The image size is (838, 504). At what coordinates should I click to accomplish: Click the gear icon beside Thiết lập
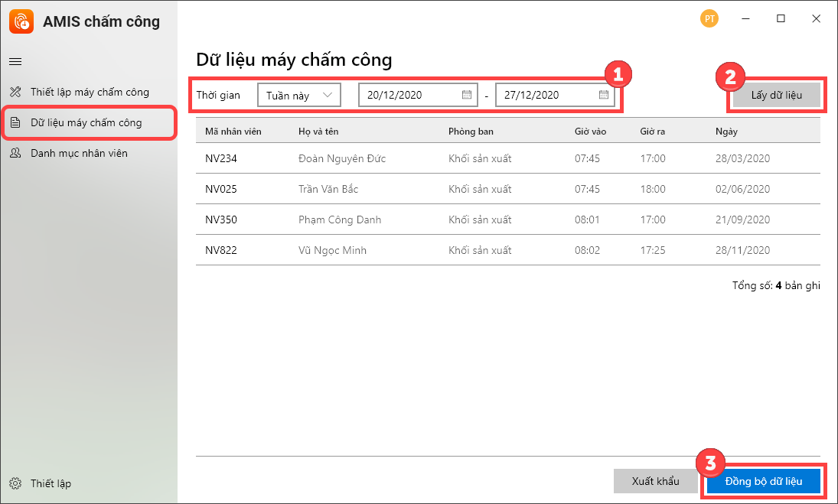pyautogui.click(x=15, y=483)
